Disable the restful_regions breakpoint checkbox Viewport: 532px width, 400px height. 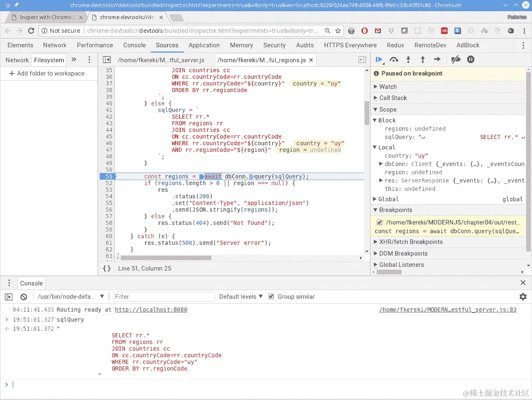(x=379, y=222)
